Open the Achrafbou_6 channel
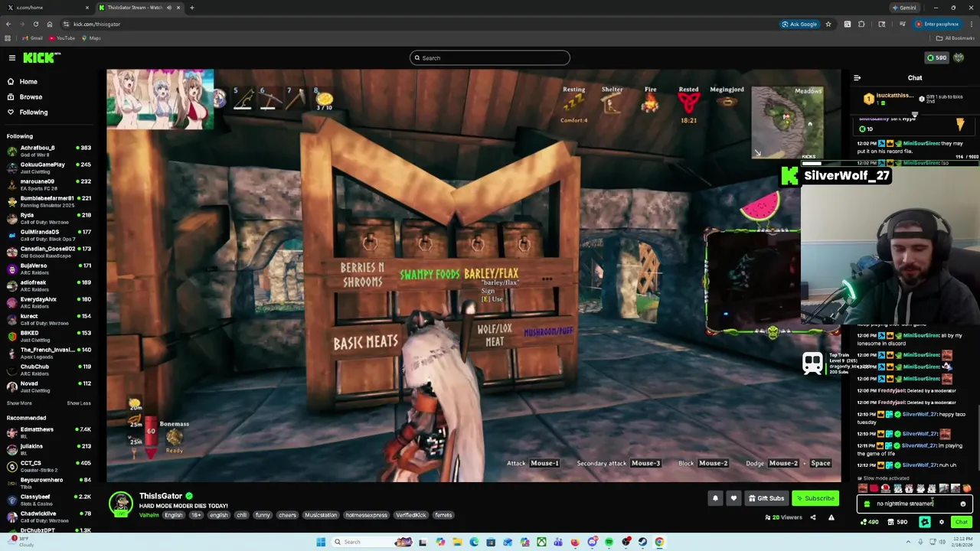Screen dimensions: 980x551 49,151
